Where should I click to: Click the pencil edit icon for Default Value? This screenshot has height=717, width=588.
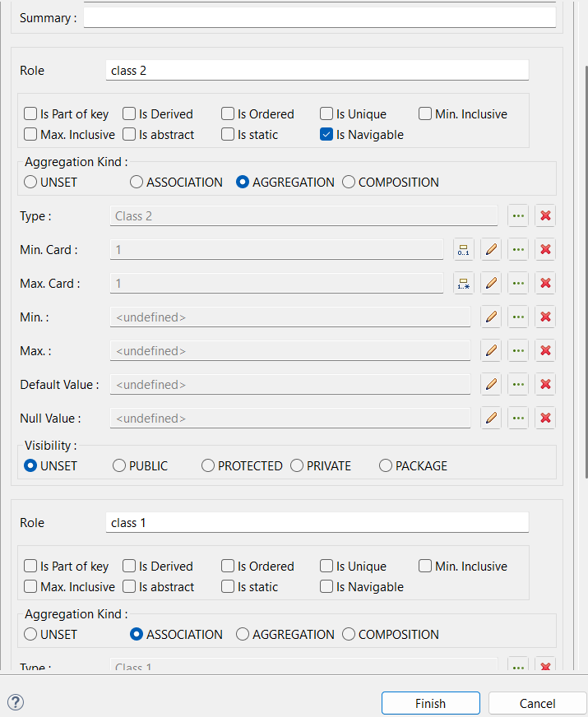click(x=491, y=384)
